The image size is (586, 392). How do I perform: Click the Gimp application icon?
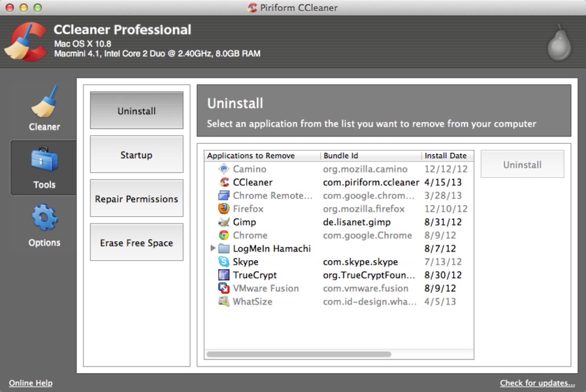point(224,222)
